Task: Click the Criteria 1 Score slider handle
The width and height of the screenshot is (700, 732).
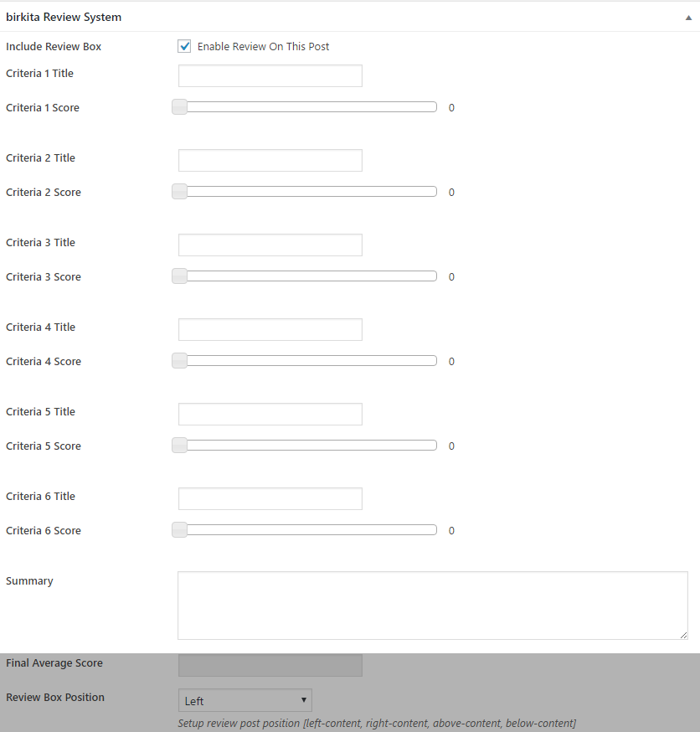Action: tap(179, 107)
